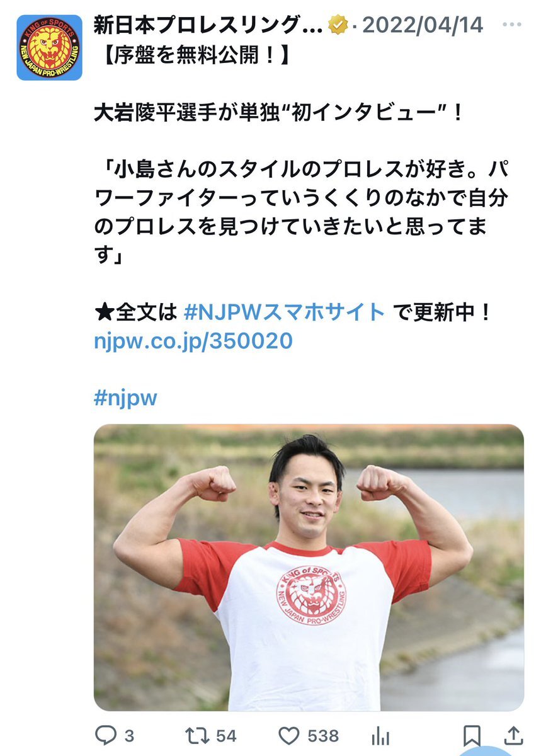Screen dimensions: 541x756
Task: Tap the gold verified badge
Action: pos(339,25)
